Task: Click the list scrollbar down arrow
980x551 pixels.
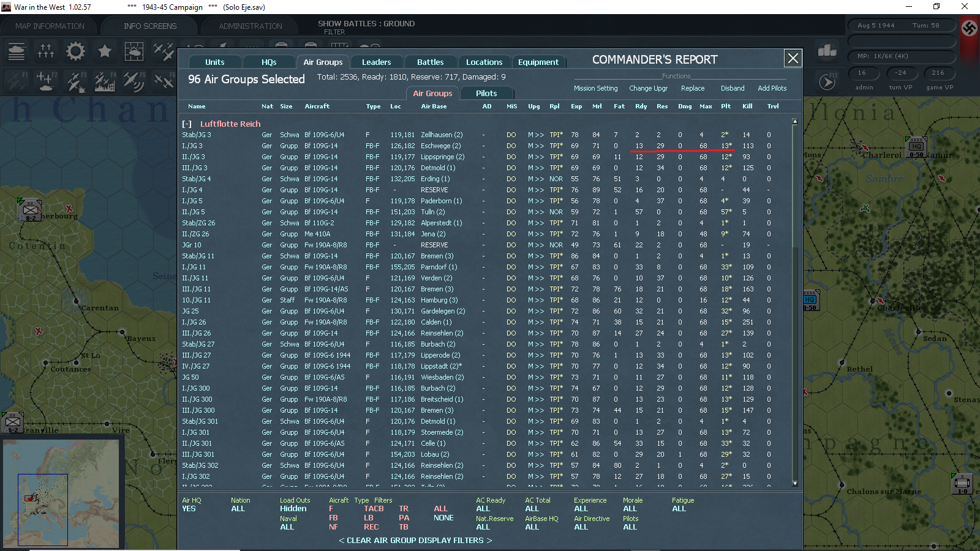Action: [x=795, y=484]
